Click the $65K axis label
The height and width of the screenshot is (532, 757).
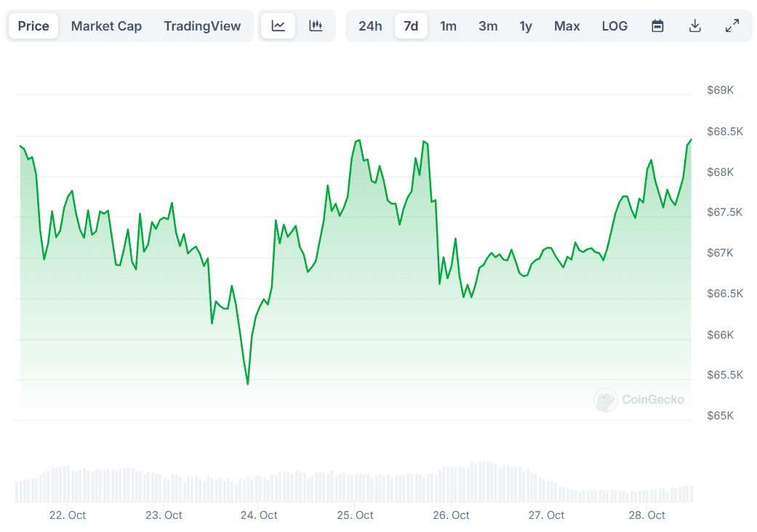pos(720,416)
